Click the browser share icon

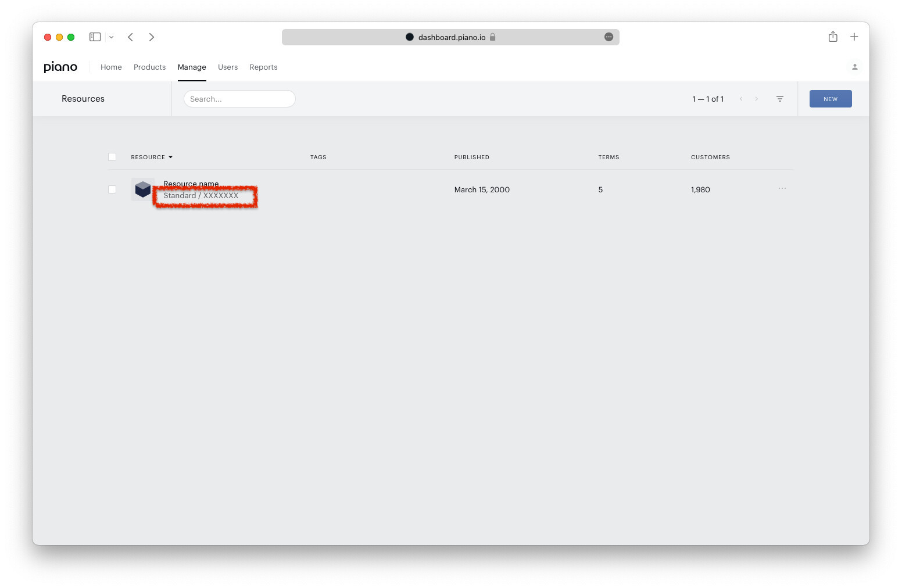pyautogui.click(x=833, y=37)
